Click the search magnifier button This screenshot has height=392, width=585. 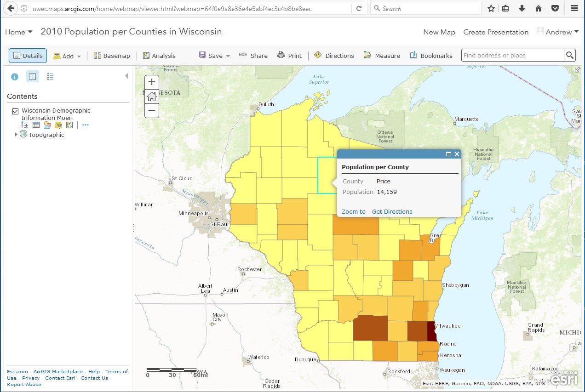pos(570,55)
